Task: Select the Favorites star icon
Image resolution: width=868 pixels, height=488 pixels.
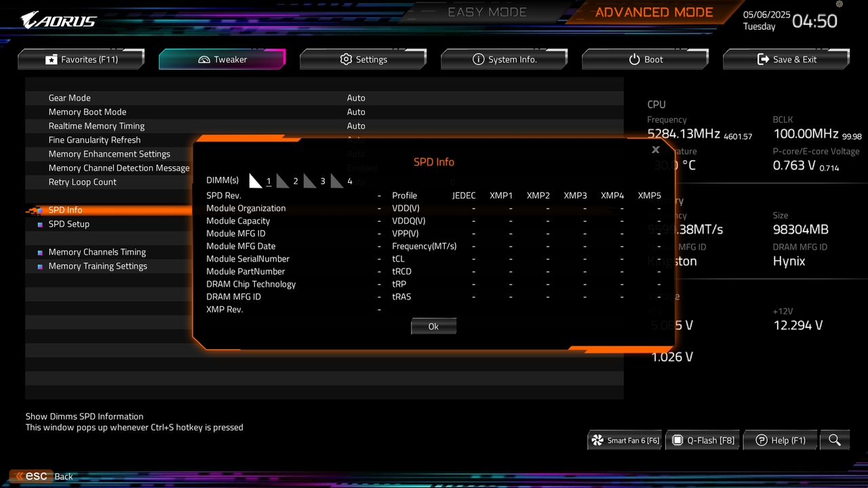Action: pyautogui.click(x=52, y=59)
